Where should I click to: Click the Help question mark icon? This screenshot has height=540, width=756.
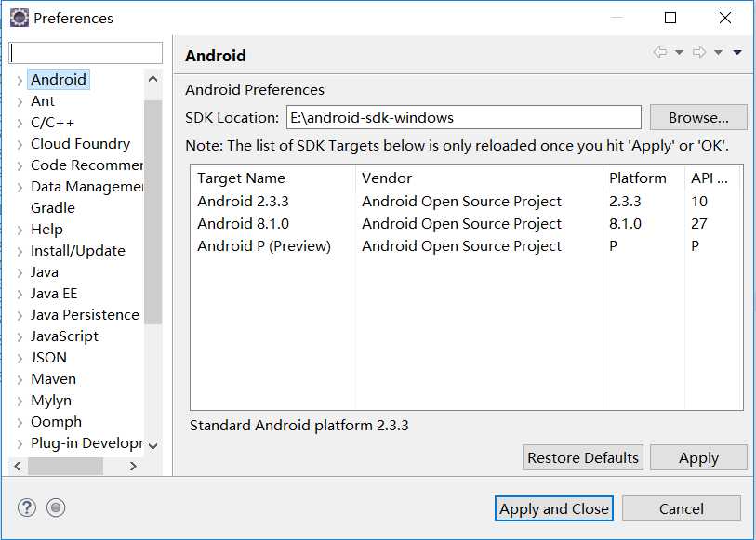pyautogui.click(x=27, y=507)
